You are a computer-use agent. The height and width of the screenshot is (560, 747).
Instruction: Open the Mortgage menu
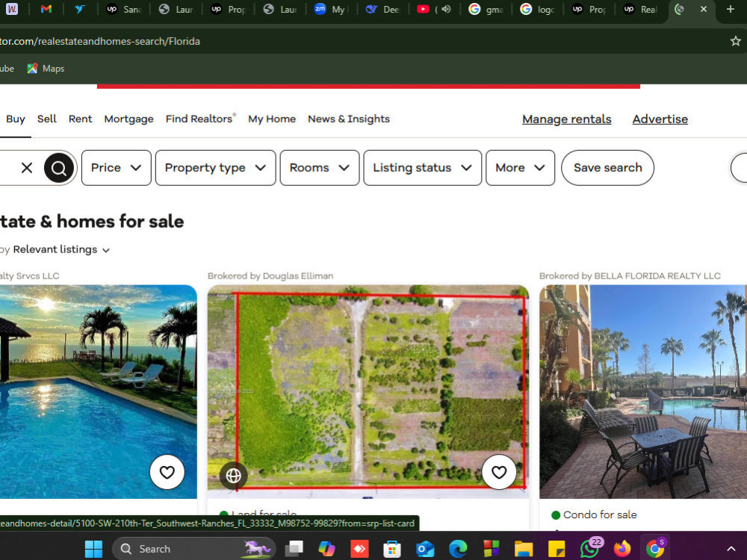(128, 119)
